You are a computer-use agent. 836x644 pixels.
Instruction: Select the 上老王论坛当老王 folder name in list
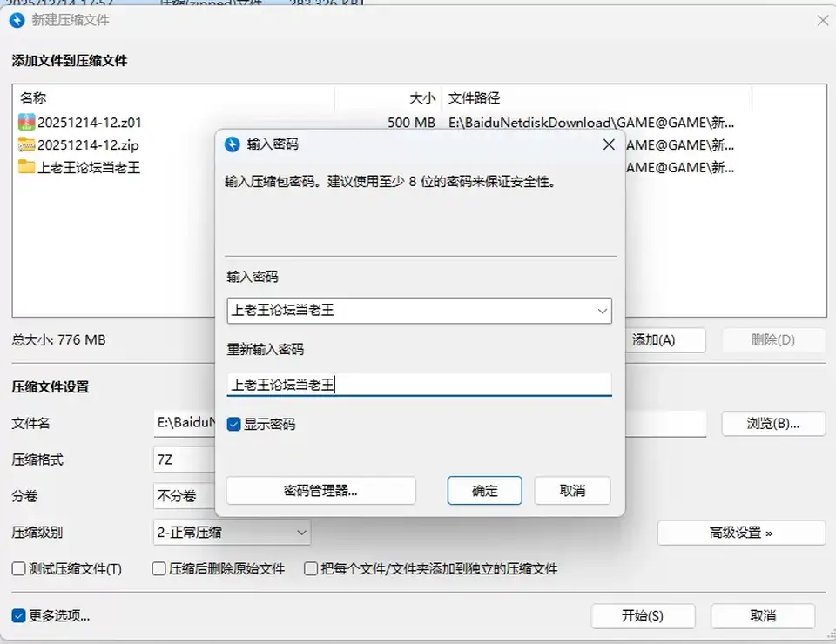(x=89, y=167)
